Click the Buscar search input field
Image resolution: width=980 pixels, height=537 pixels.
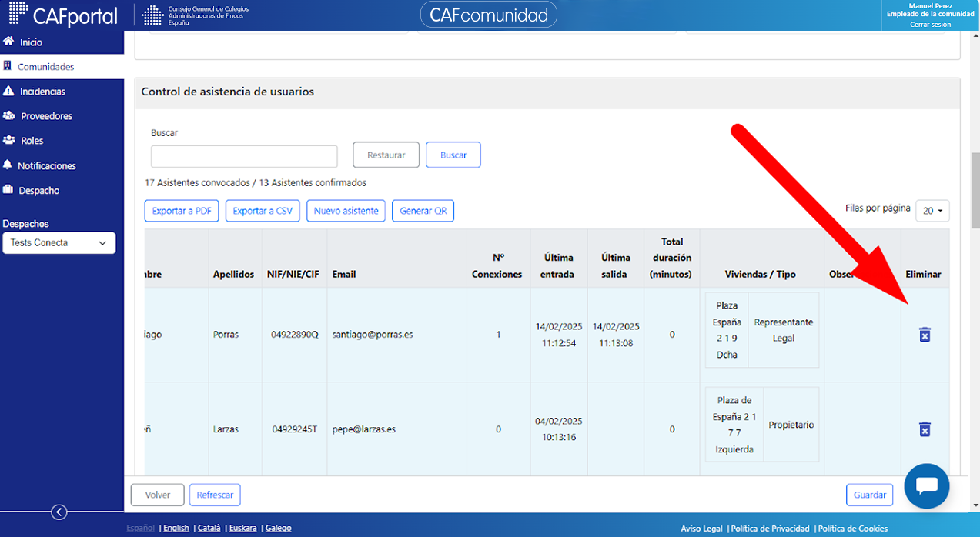tap(244, 156)
